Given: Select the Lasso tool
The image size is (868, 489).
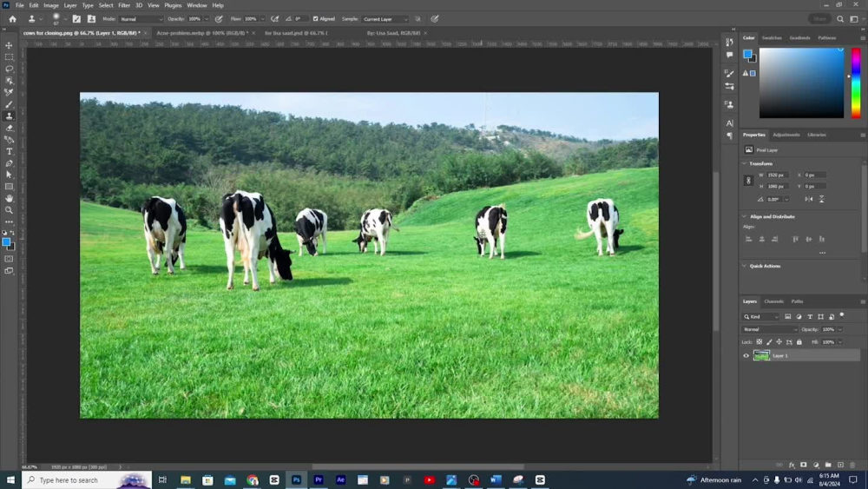Looking at the screenshot, I should coord(9,69).
